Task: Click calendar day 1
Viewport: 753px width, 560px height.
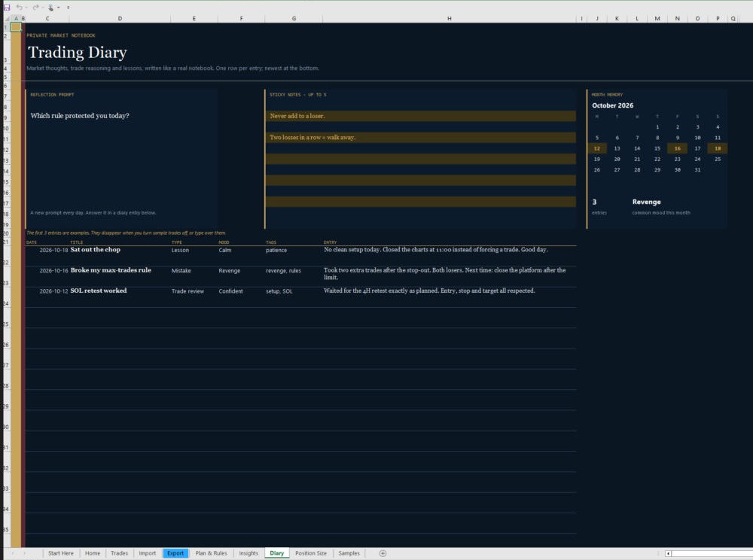Action: point(657,127)
